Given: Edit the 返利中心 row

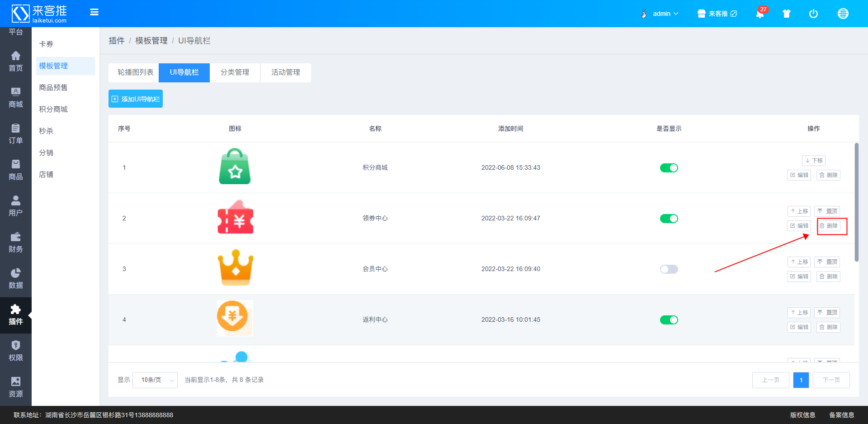Looking at the screenshot, I should point(799,327).
